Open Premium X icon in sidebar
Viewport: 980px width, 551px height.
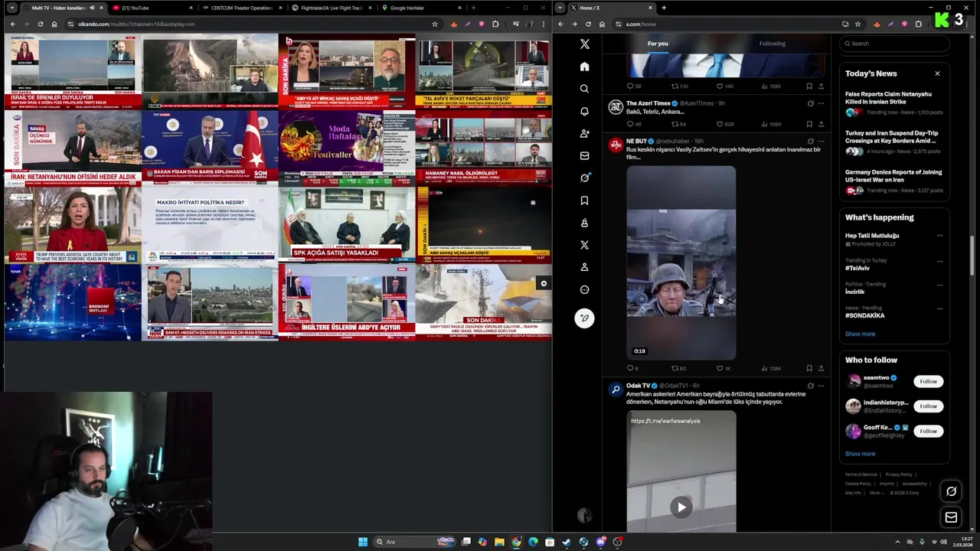[584, 245]
